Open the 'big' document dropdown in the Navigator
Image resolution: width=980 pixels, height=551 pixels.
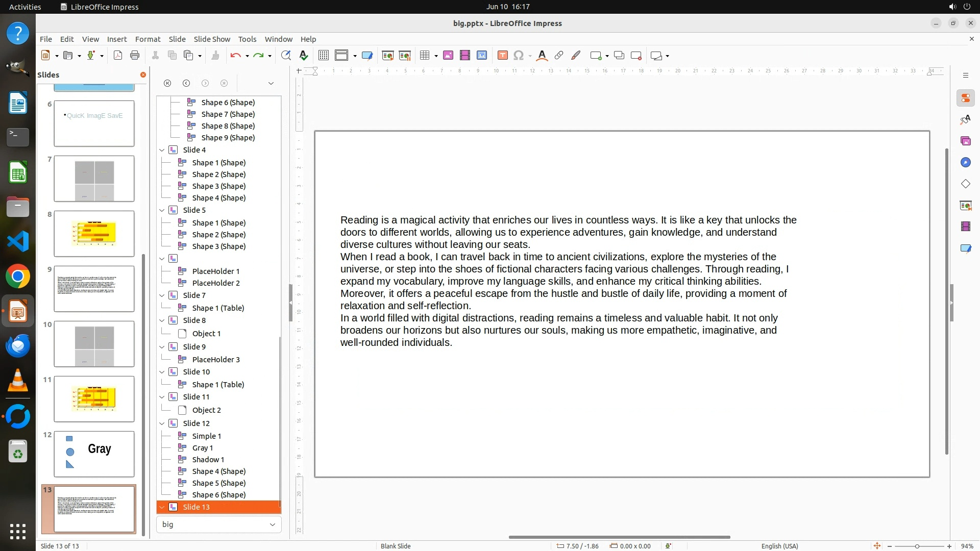[x=272, y=524]
